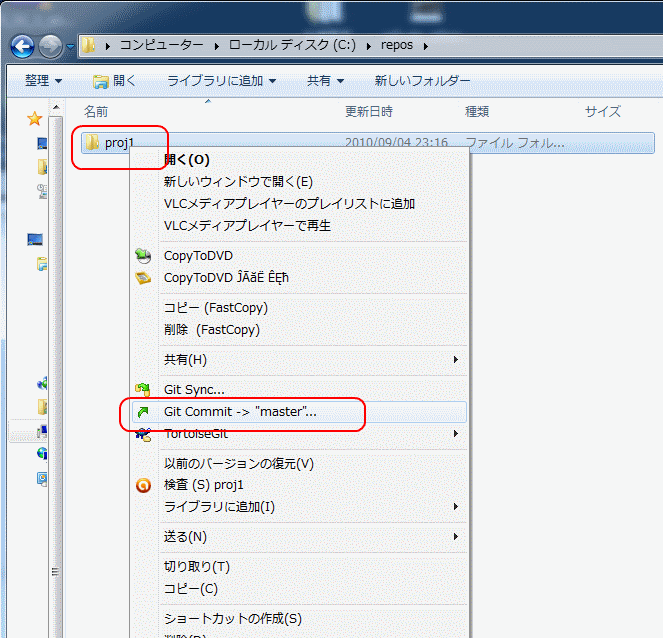Click the ファイル フォル... type cell
This screenshot has width=663, height=638.
(x=515, y=142)
